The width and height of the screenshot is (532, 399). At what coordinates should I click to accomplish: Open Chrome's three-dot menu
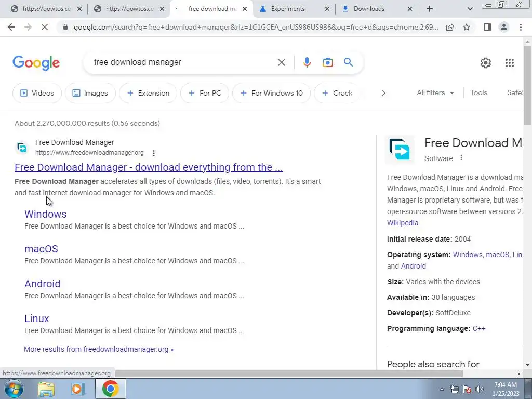[521, 27]
